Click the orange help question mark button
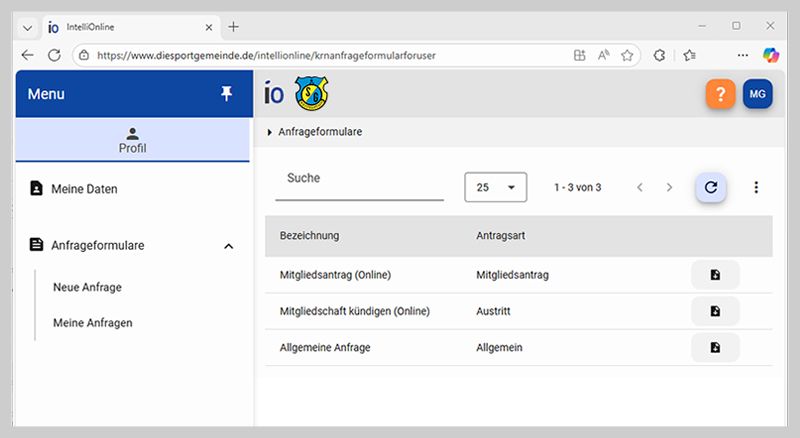This screenshot has height=438, width=800. click(720, 94)
